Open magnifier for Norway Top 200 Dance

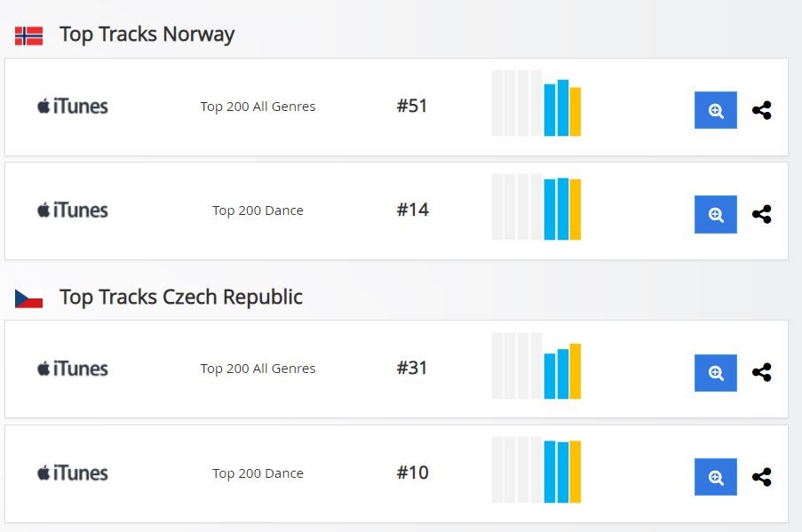pyautogui.click(x=715, y=214)
